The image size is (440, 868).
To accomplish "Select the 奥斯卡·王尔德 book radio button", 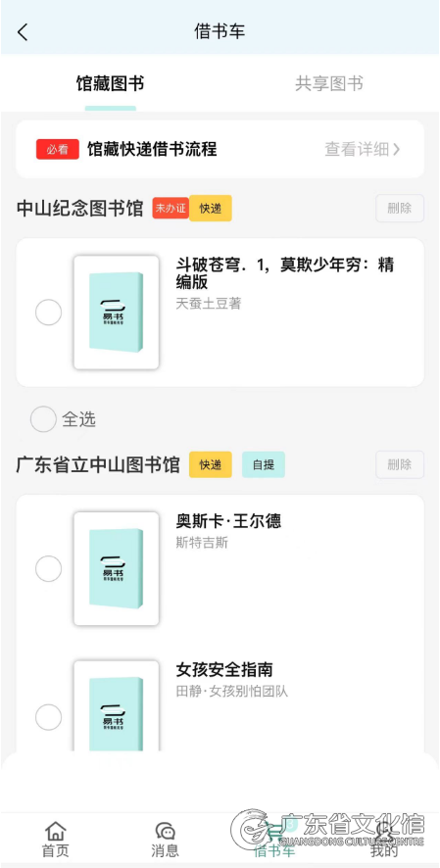I will point(48,568).
